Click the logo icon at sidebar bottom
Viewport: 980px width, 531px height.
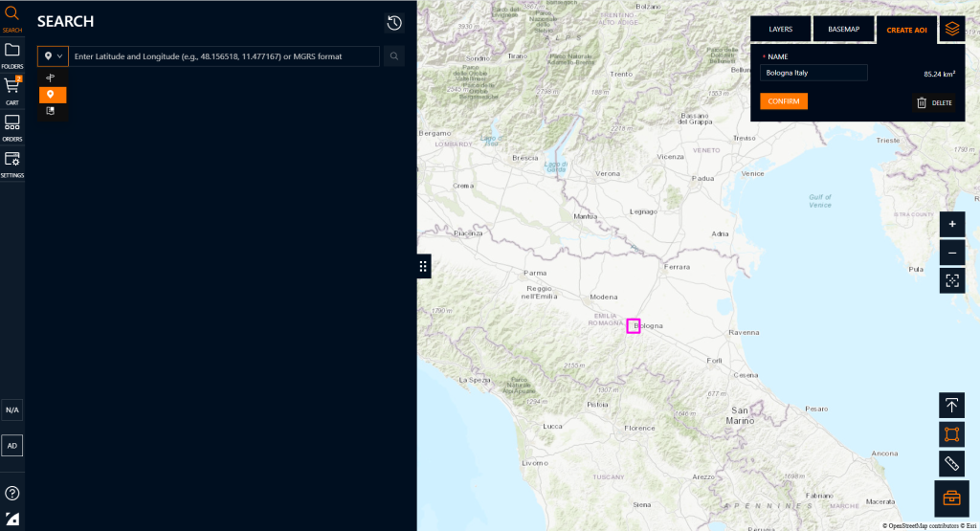point(11,519)
